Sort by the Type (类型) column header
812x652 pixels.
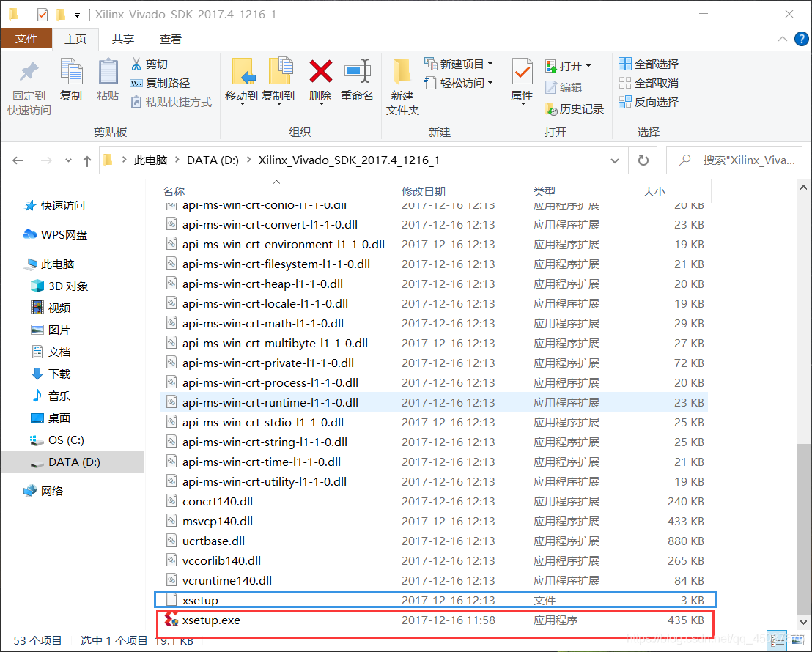(545, 192)
